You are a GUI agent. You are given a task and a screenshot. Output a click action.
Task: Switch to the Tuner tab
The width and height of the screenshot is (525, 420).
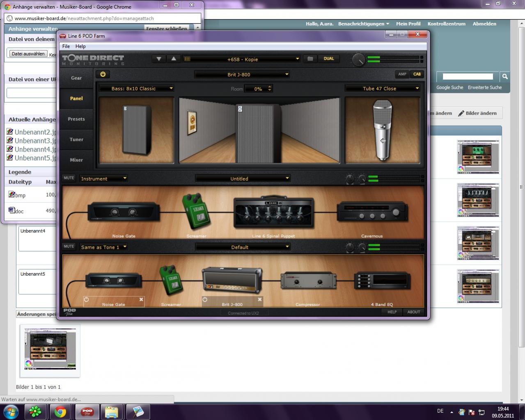point(76,140)
